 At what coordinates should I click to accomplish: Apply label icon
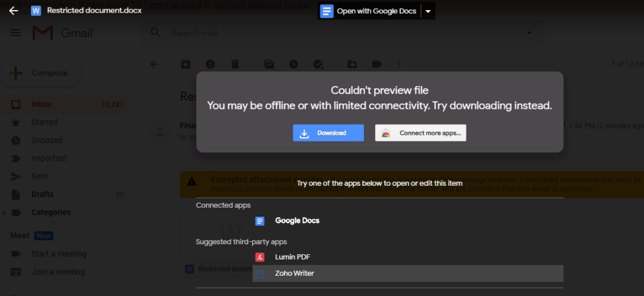[376, 64]
